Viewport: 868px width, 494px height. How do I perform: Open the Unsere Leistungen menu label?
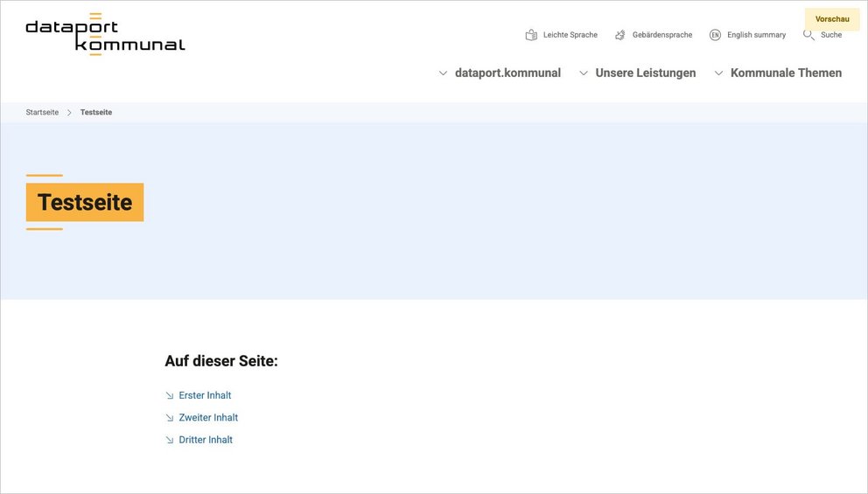(646, 73)
